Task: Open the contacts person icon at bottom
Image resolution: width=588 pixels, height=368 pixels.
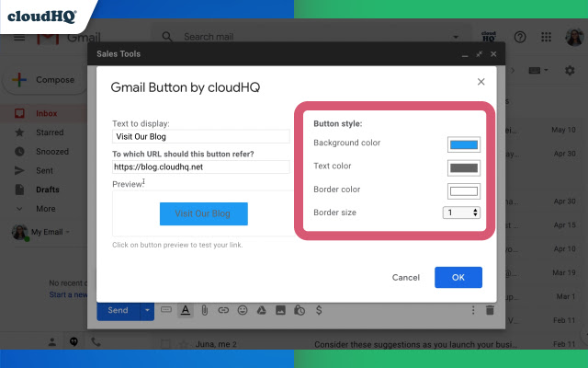Action: coord(52,342)
